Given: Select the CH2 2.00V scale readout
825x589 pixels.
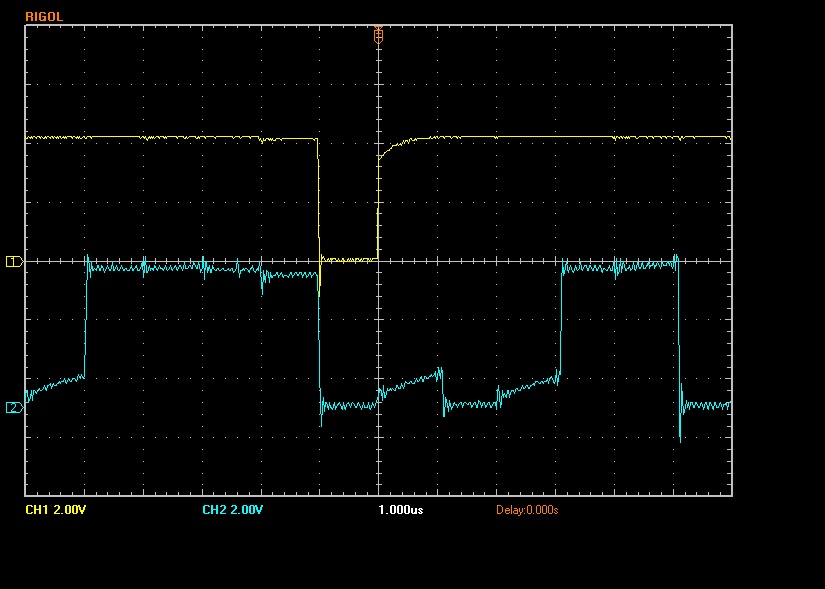Looking at the screenshot, I should (232, 510).
